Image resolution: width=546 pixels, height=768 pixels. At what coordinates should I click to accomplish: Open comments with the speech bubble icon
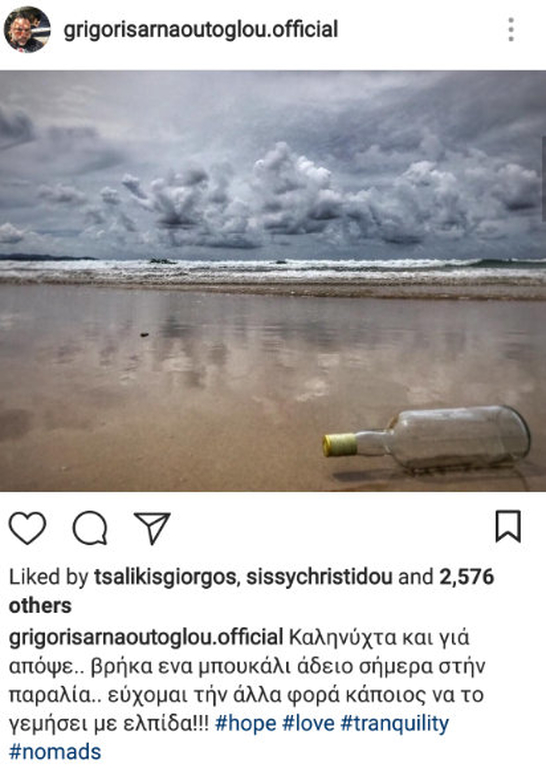click(x=90, y=528)
